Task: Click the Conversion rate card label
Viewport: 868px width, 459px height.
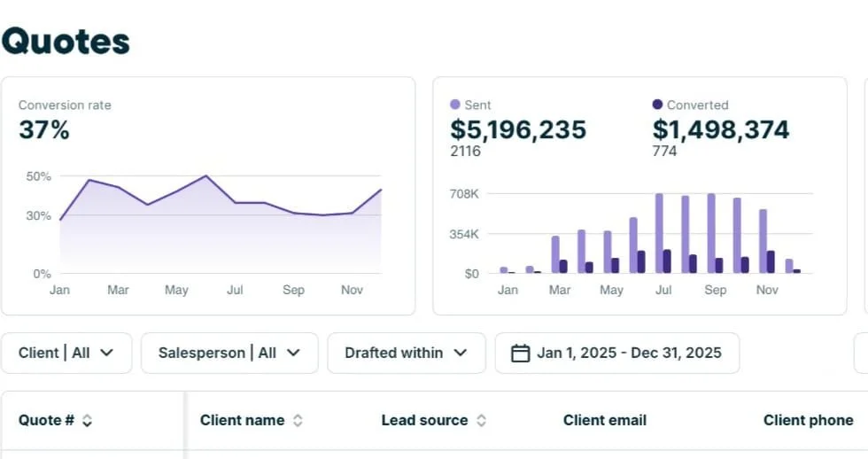Action: pos(65,105)
